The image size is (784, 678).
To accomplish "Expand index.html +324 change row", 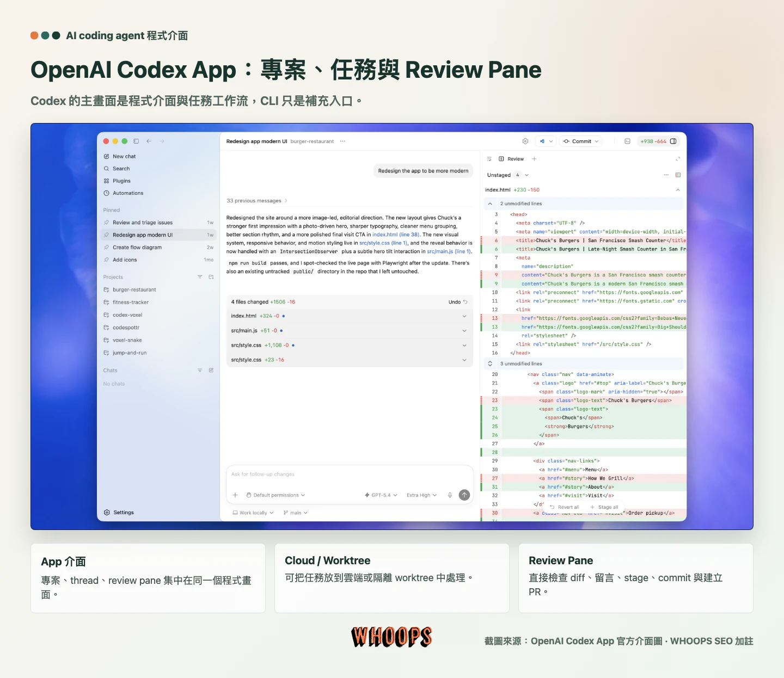I will point(349,316).
